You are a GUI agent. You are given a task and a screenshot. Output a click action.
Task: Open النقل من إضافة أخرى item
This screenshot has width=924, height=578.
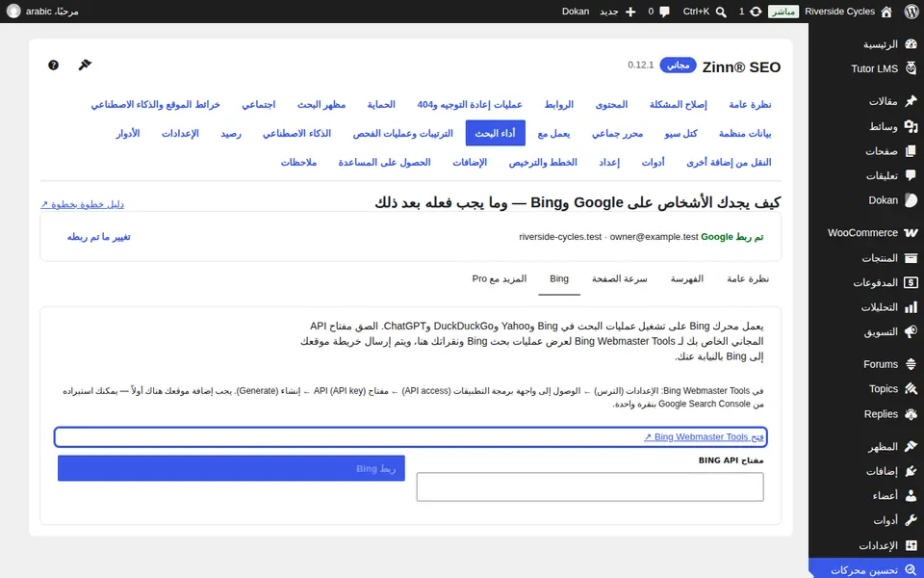click(729, 162)
